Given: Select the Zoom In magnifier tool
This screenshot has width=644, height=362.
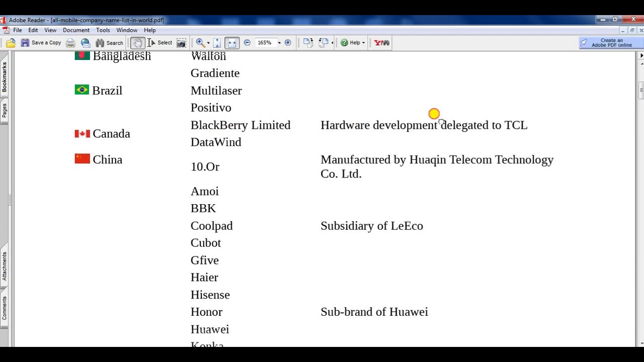Looking at the screenshot, I should (x=200, y=43).
